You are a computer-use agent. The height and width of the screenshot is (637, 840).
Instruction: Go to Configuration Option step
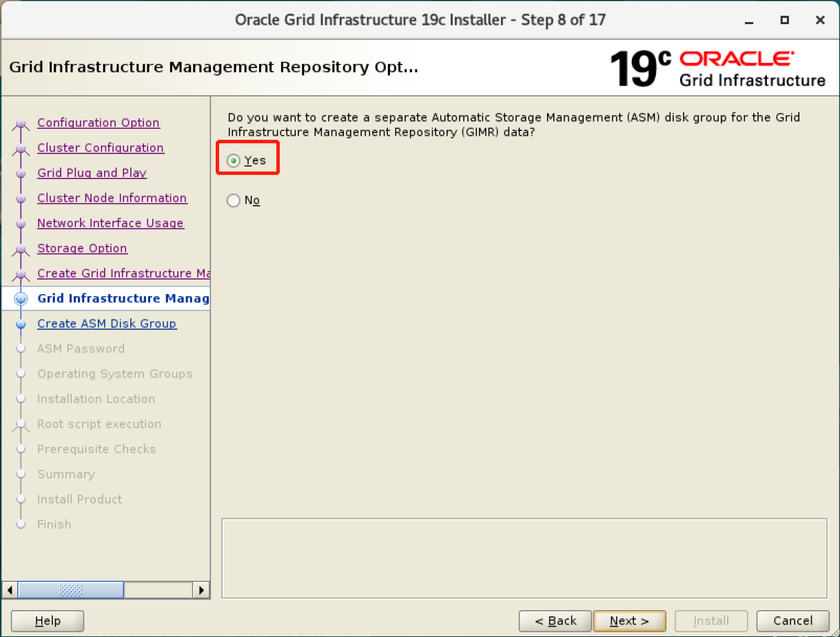[x=99, y=123]
